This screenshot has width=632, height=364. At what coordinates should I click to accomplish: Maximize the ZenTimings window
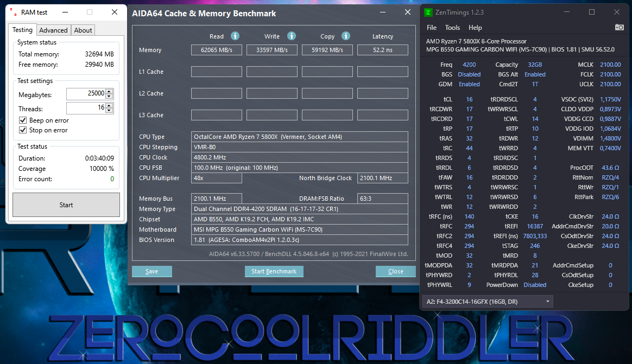[592, 12]
